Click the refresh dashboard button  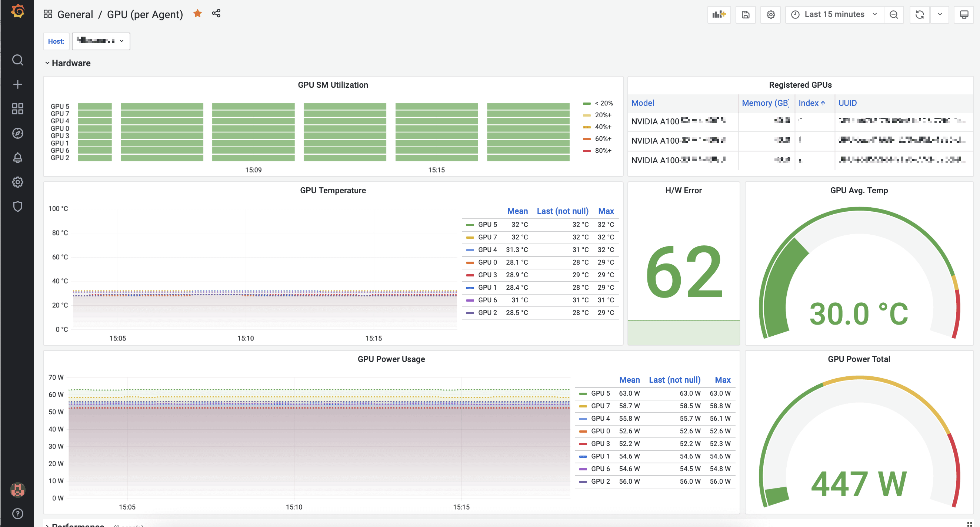pyautogui.click(x=920, y=14)
